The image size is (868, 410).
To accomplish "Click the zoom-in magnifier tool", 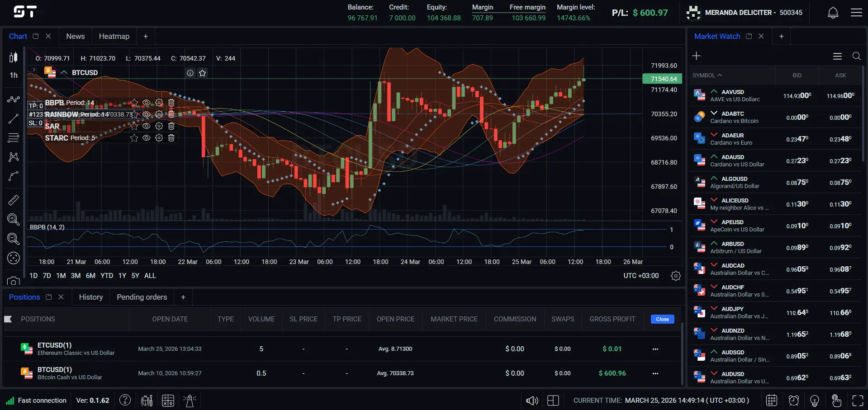I will point(13,220).
